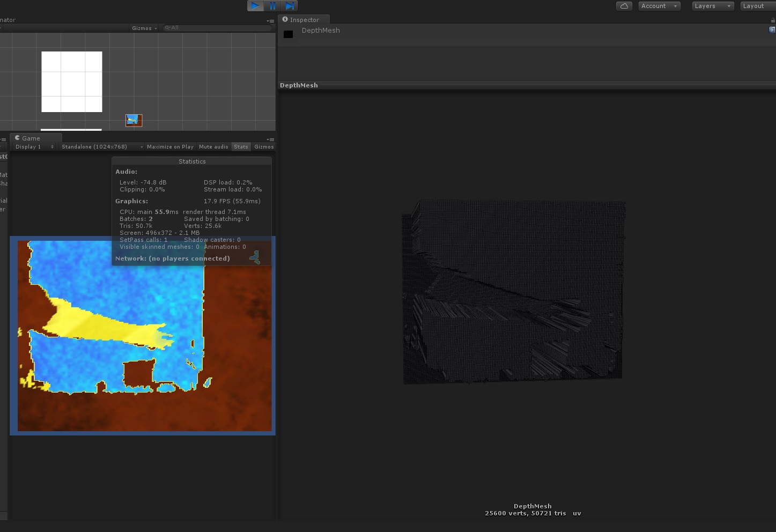
Task: Click the 'Batches: 2' stat
Action: click(136, 219)
